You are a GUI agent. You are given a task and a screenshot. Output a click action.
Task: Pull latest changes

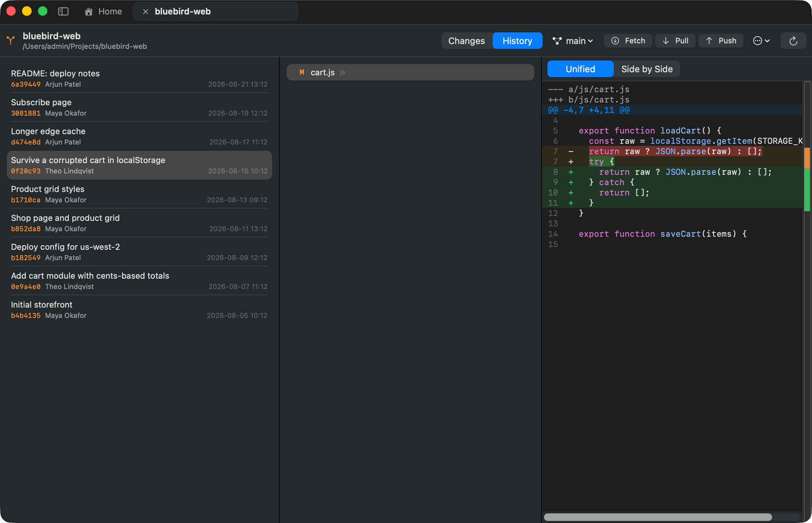[675, 41]
